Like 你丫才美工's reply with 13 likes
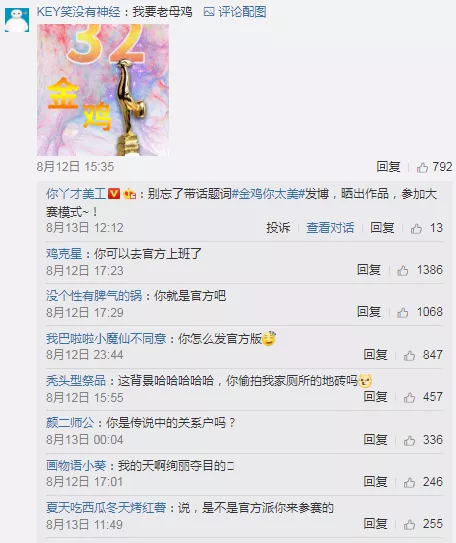 coord(416,228)
